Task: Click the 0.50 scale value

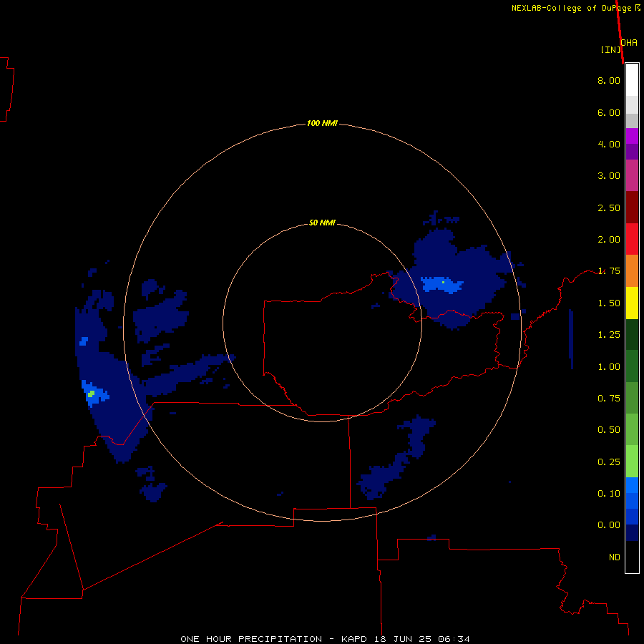Action: tap(609, 430)
